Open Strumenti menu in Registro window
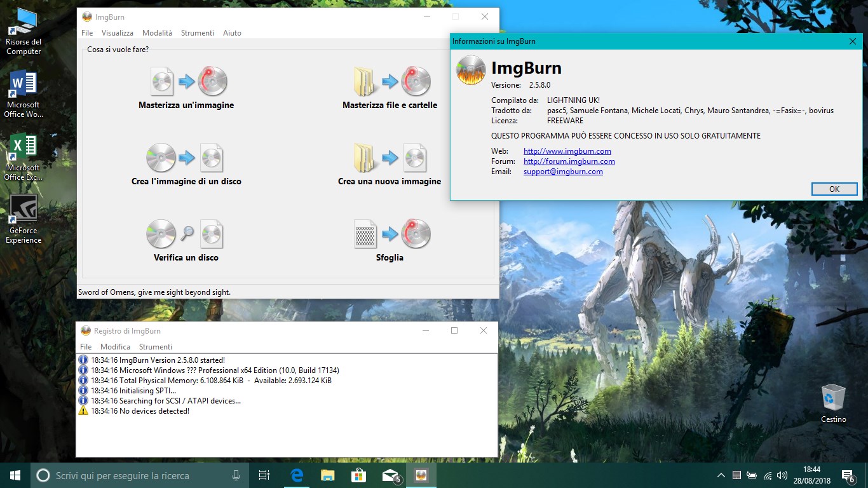 click(x=156, y=347)
